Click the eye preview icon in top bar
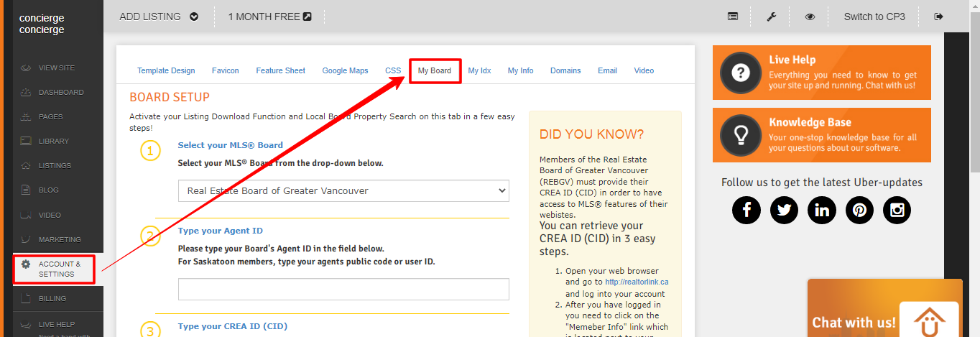Screen dimensions: 980x337 pyautogui.click(x=810, y=17)
